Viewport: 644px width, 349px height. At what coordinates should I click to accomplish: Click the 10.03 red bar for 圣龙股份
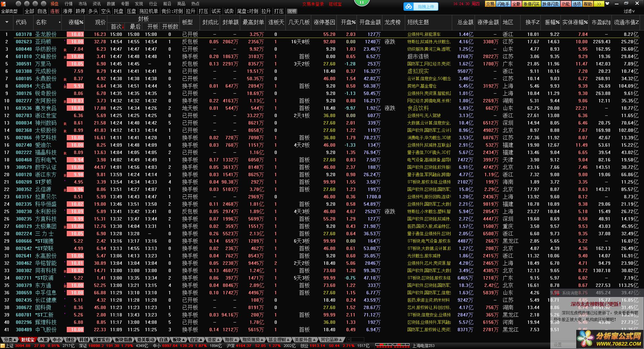tap(75, 34)
